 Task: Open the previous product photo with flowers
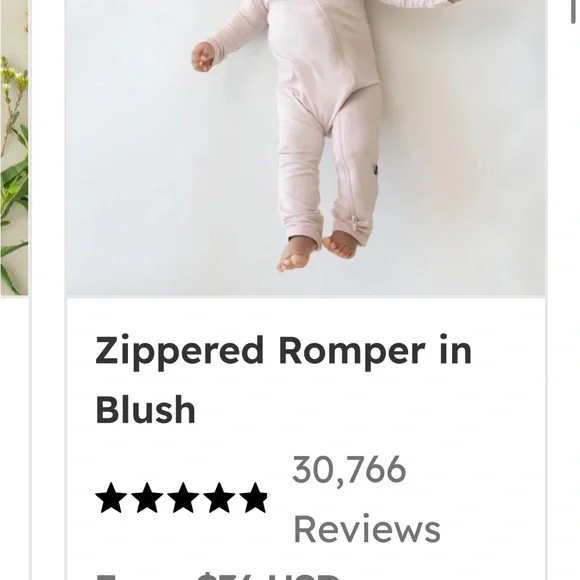pyautogui.click(x=14, y=148)
